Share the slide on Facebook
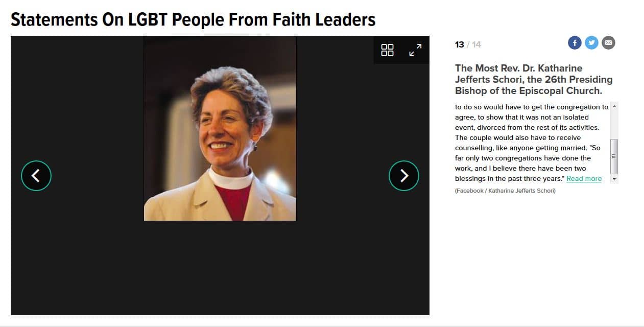This screenshot has width=644, height=327. click(575, 43)
